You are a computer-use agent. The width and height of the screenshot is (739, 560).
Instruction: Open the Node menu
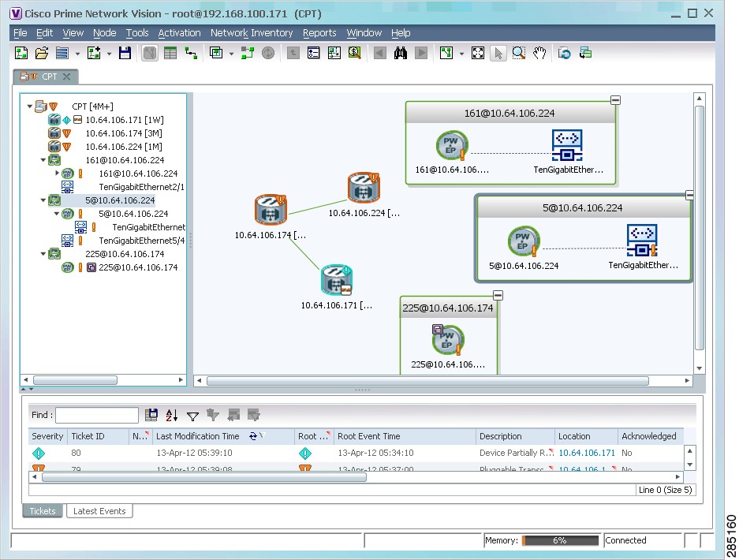104,33
